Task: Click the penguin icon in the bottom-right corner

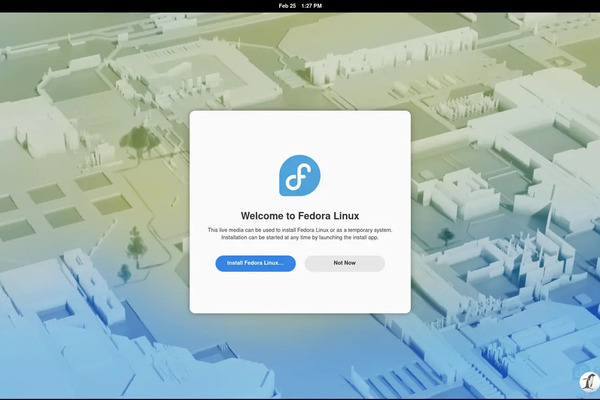Action: [588, 381]
